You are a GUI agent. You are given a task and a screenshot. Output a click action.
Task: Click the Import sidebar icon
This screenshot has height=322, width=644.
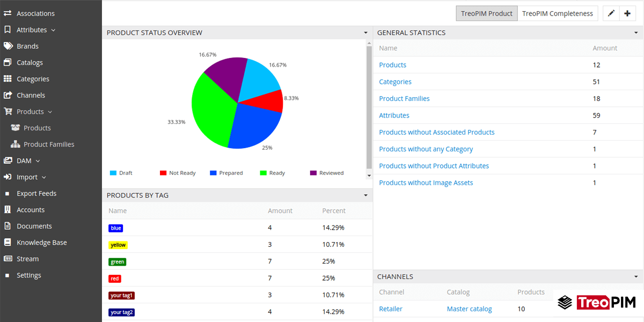pos(8,177)
